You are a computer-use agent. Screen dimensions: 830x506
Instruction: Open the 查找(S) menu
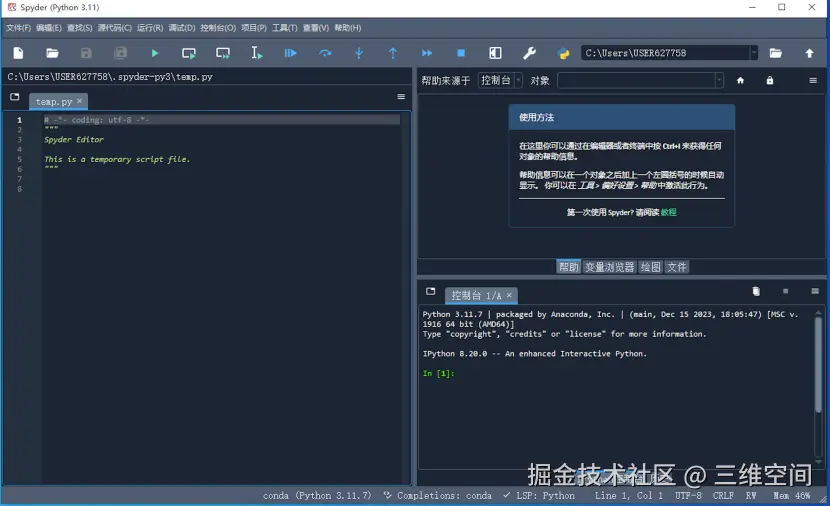tap(79, 28)
